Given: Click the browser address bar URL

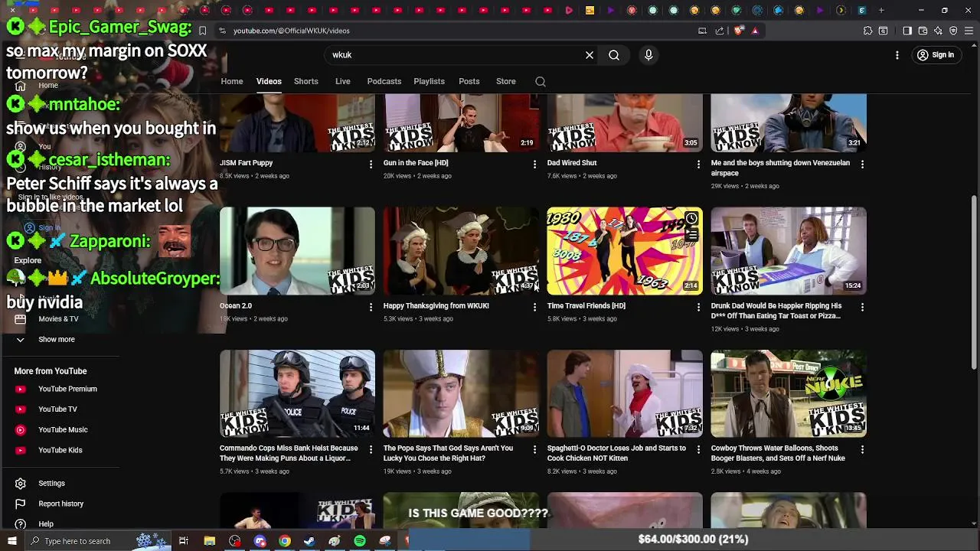Looking at the screenshot, I should [292, 31].
